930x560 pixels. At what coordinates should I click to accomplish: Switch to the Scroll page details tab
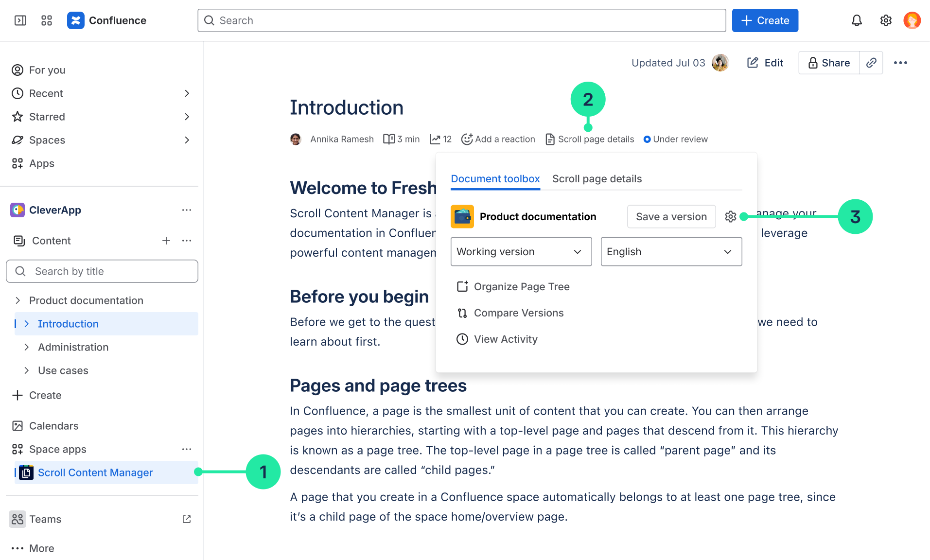click(x=597, y=179)
